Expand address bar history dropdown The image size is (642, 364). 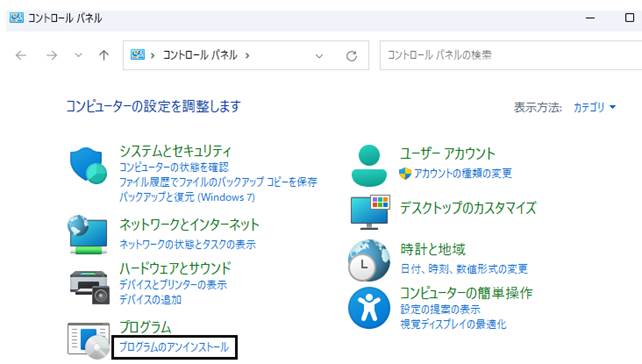[319, 56]
